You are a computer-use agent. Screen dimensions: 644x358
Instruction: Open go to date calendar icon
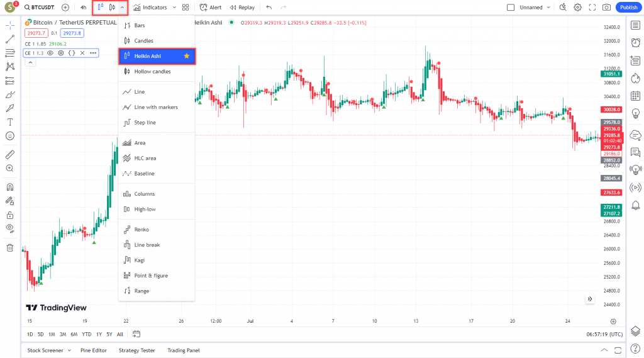click(x=136, y=334)
